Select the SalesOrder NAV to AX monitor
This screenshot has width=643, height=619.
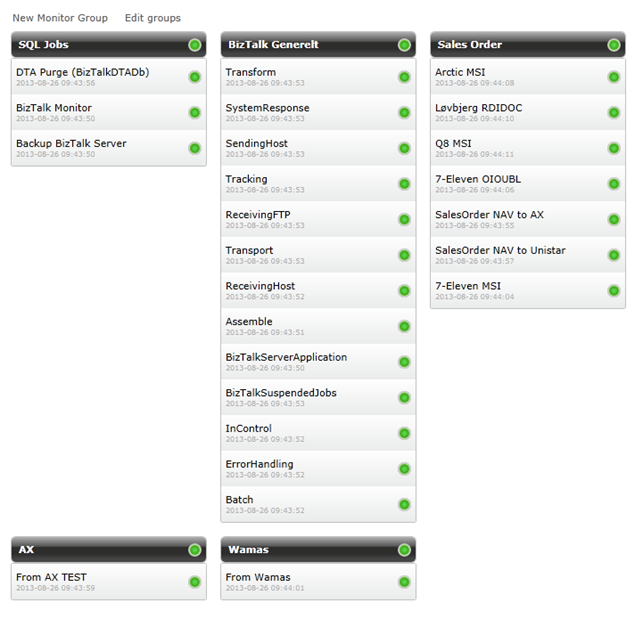(x=510, y=219)
